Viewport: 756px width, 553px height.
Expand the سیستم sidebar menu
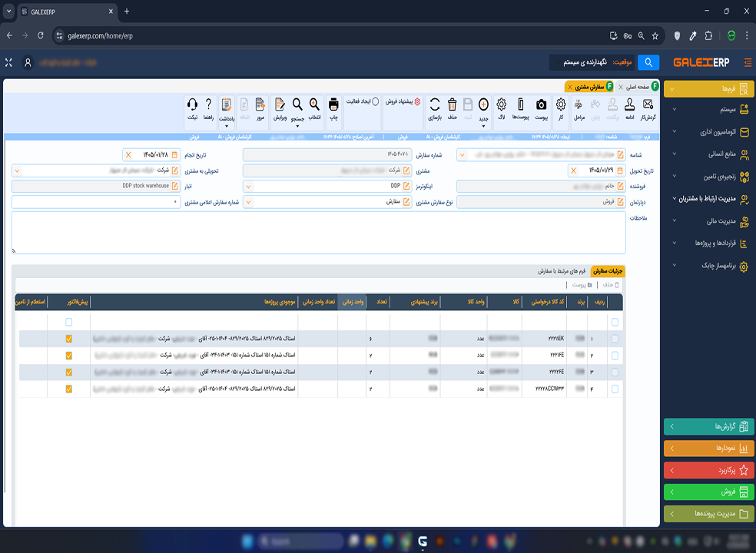(708, 109)
